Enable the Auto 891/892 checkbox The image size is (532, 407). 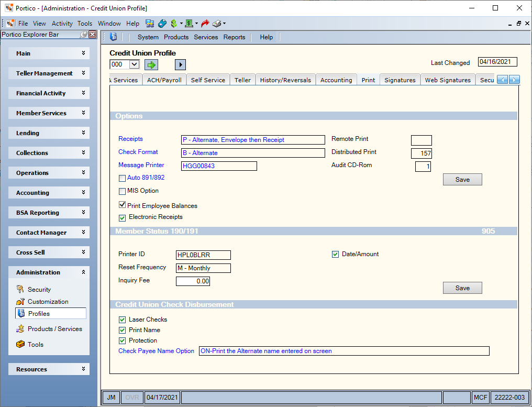tap(122, 178)
